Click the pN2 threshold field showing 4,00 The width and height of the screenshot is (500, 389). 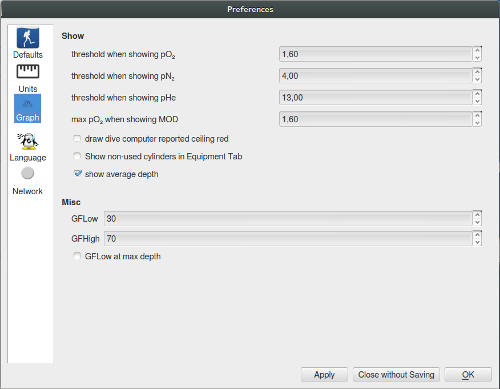(x=376, y=76)
